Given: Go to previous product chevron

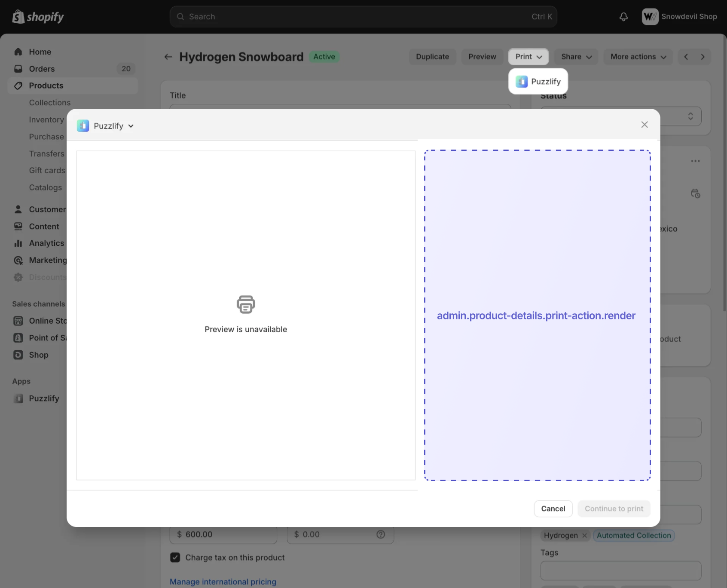Looking at the screenshot, I should [686, 57].
